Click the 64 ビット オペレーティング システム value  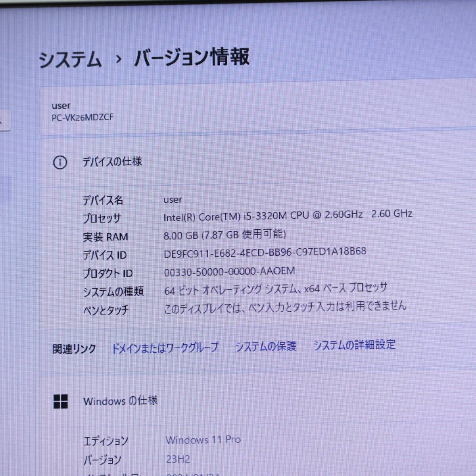coord(276,288)
